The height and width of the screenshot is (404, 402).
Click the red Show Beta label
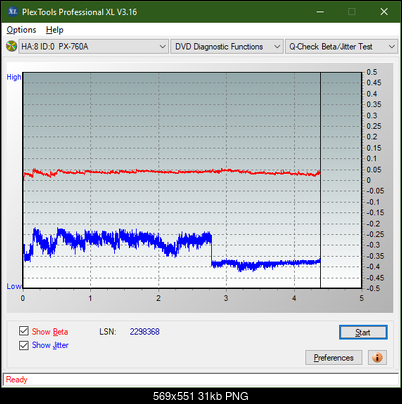coord(50,332)
